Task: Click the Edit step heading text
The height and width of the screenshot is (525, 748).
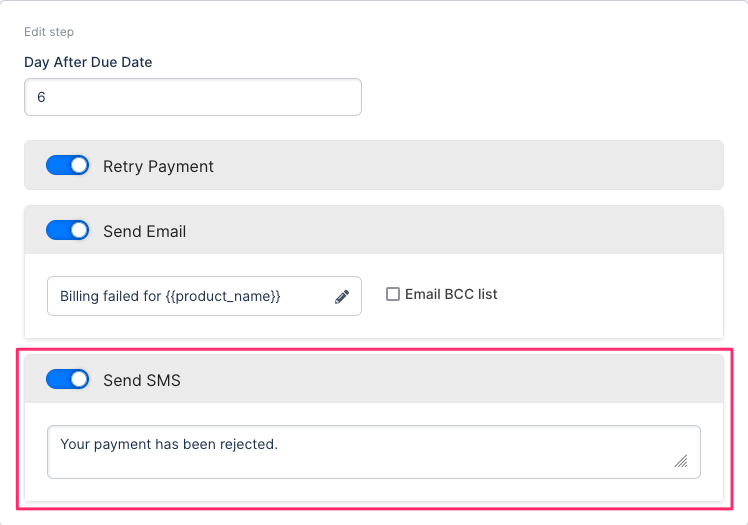Action: (x=49, y=32)
